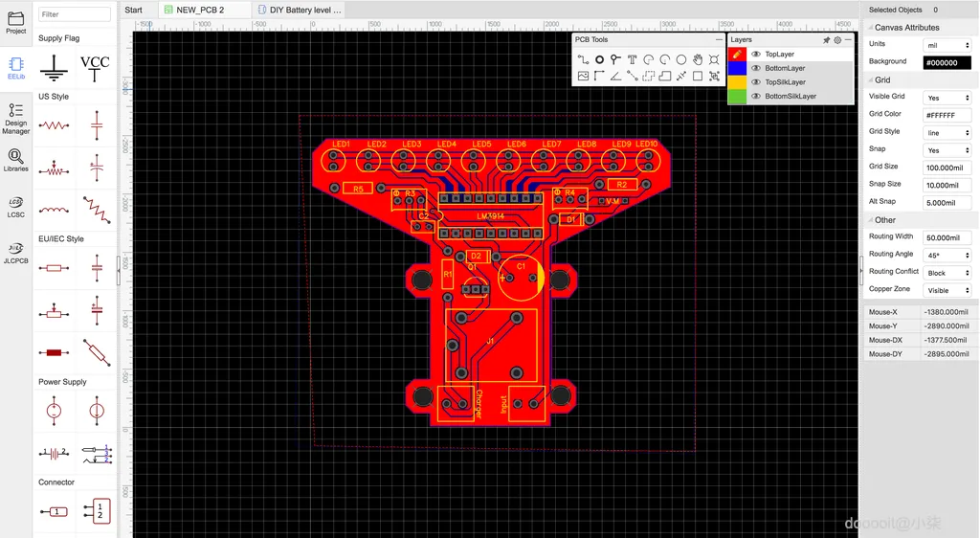Open the Layers panel settings gear
This screenshot has width=980, height=538.
tap(837, 40)
